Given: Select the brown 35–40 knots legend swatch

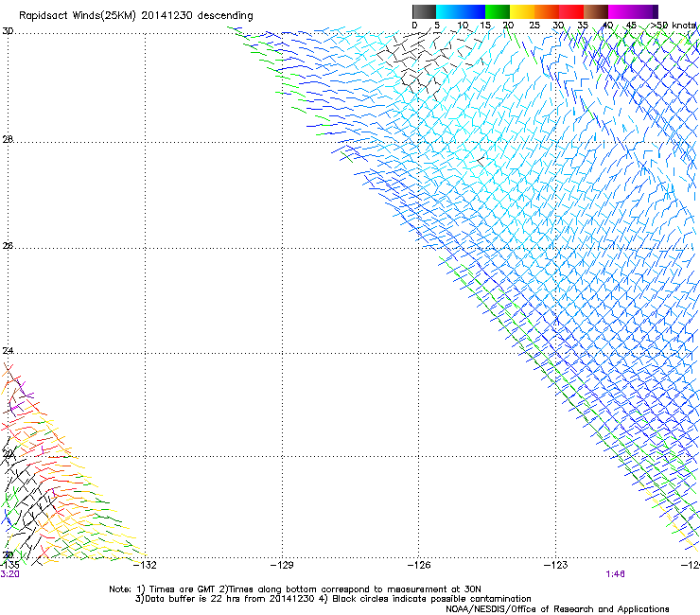Looking at the screenshot, I should coord(596,11).
